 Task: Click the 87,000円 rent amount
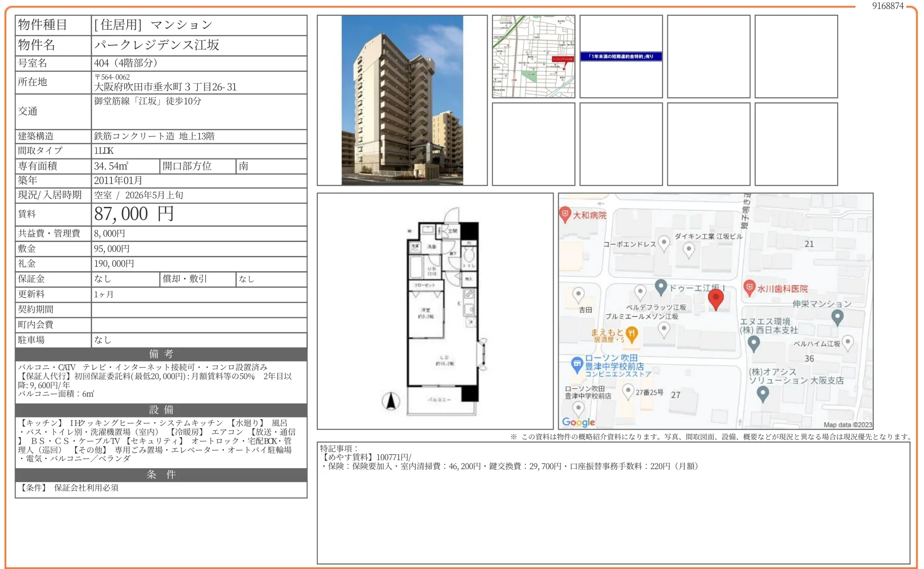tap(133, 214)
